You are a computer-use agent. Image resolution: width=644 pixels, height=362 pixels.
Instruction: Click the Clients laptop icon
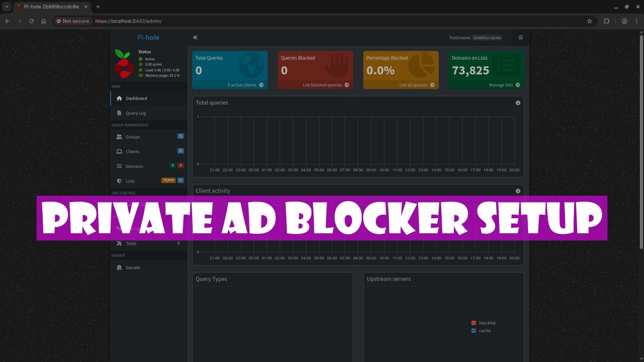click(119, 151)
